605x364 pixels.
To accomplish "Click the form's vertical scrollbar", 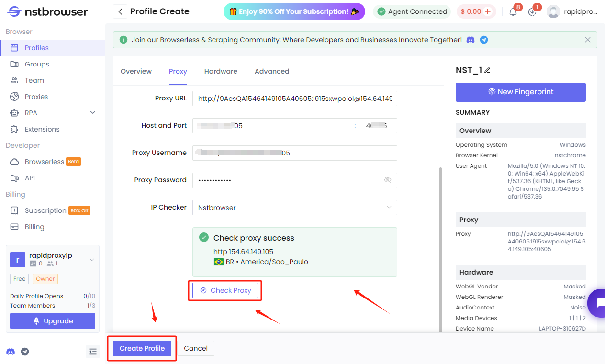I will 440,249.
